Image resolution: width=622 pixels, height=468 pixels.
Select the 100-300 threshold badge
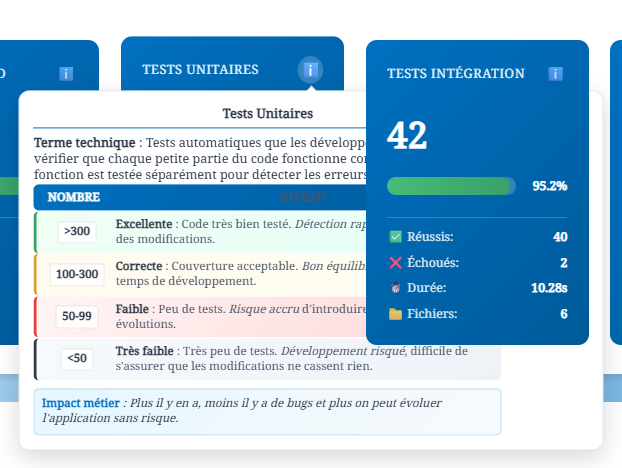point(77,274)
